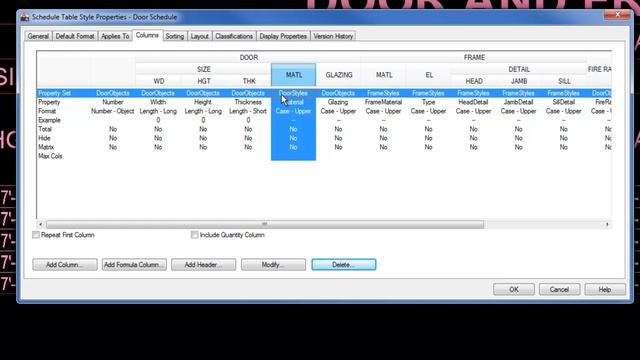Click the Property Set row label
The height and width of the screenshot is (360, 640).
54,93
